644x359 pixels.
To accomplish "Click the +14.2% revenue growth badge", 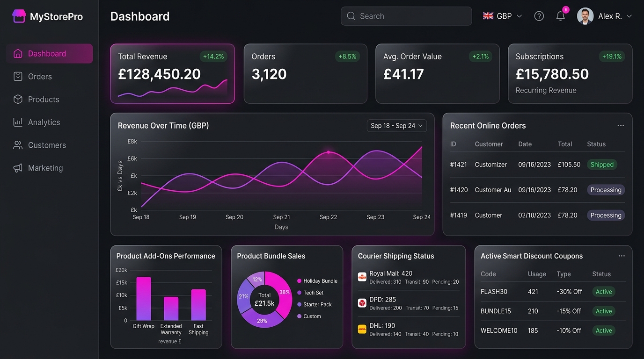I will [213, 57].
